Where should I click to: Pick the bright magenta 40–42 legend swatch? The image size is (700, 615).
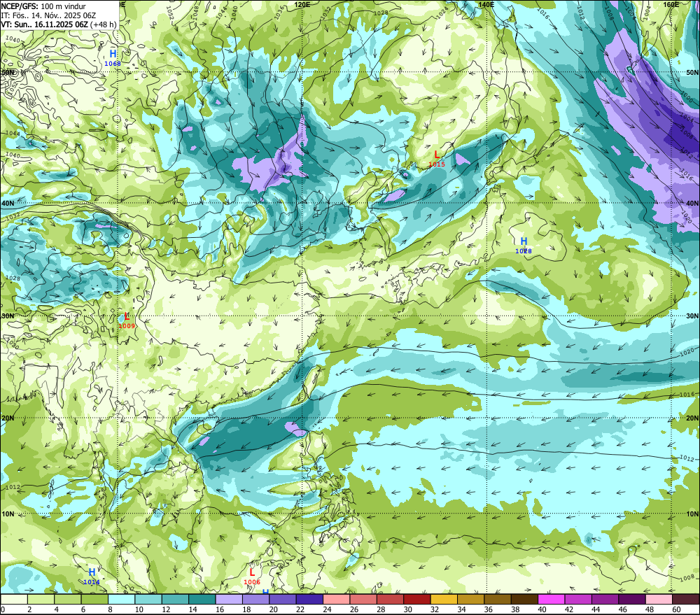[552, 599]
